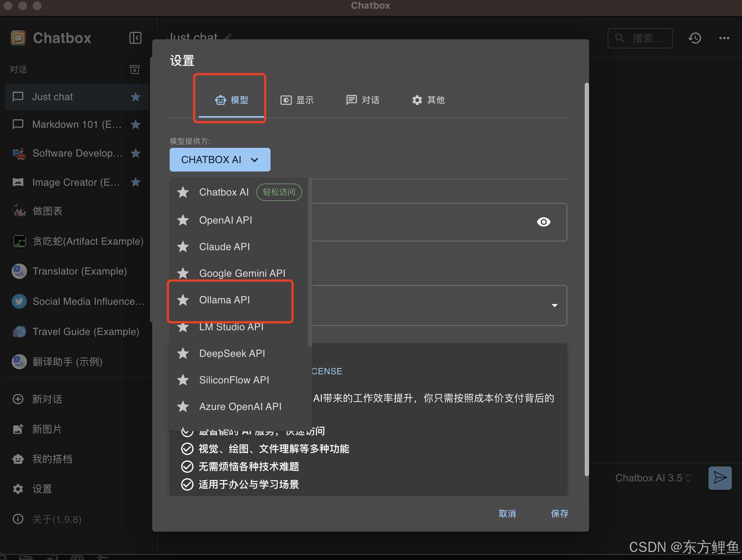Create a 新图片 image
Screen dimensions: 742x560
tap(18, 429)
